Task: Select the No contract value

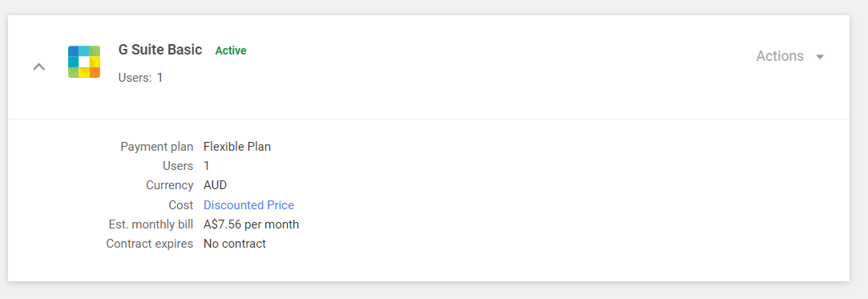Action: [235, 244]
